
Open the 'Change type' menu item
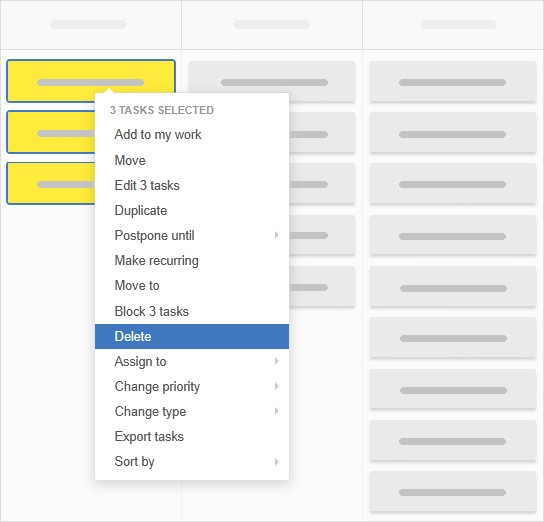pos(192,411)
